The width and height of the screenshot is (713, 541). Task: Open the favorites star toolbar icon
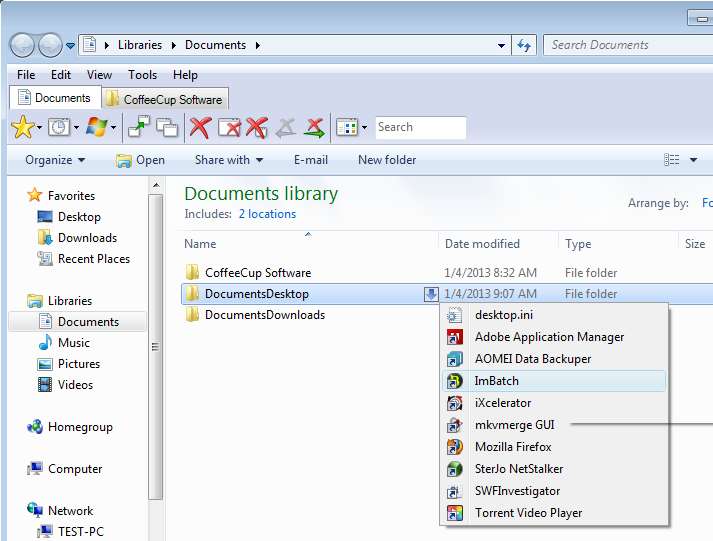coord(22,127)
